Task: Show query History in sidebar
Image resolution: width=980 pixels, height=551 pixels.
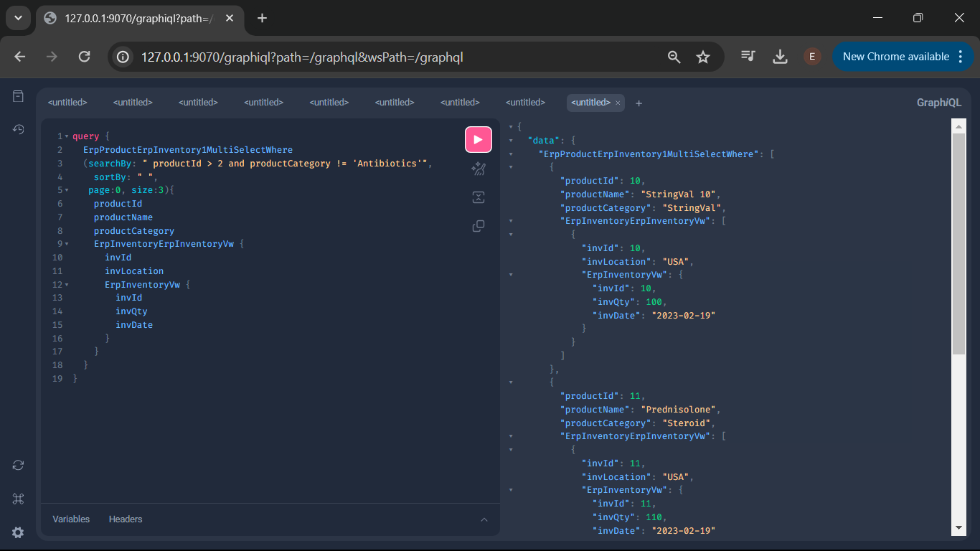Action: [19, 129]
